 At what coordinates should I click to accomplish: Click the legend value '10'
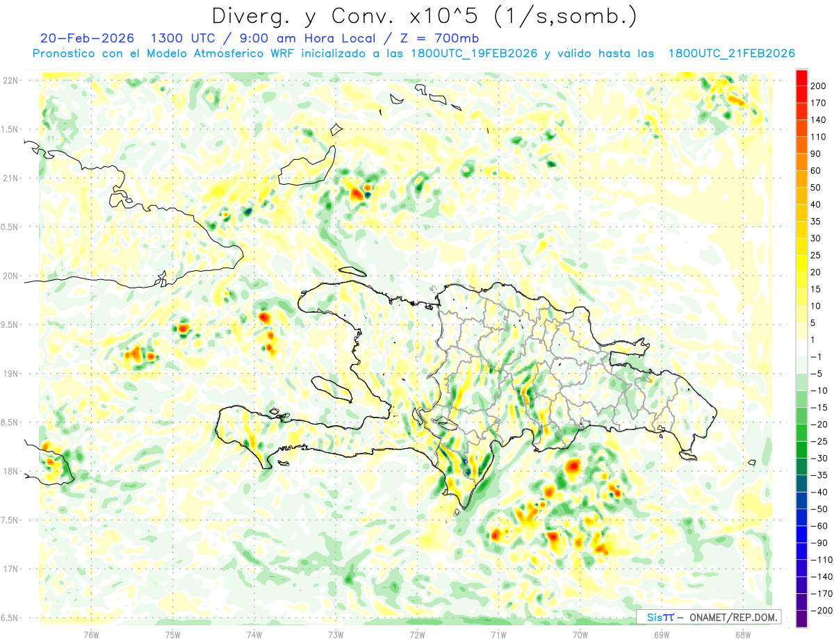click(x=816, y=306)
